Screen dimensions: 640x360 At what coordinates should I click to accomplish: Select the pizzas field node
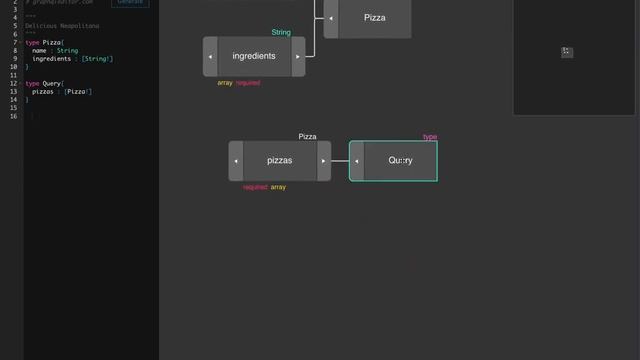click(x=280, y=161)
